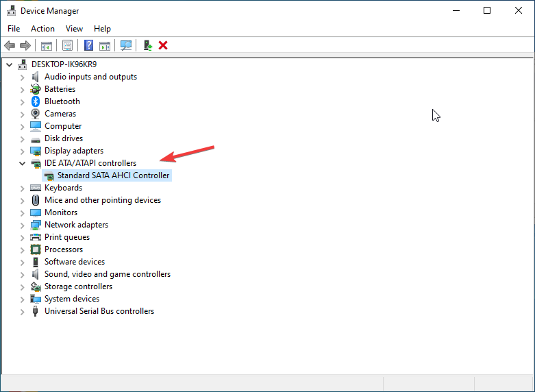Click the action pane toolbar icon

[105, 45]
